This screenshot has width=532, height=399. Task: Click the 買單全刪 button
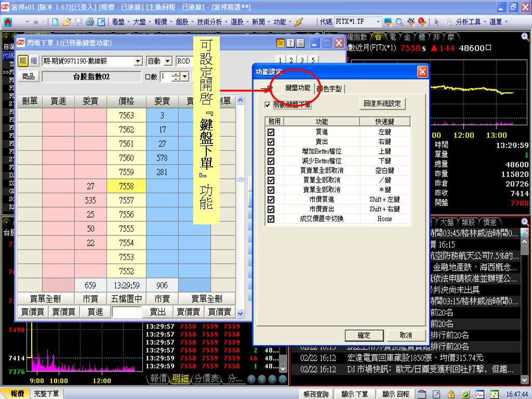point(46,299)
